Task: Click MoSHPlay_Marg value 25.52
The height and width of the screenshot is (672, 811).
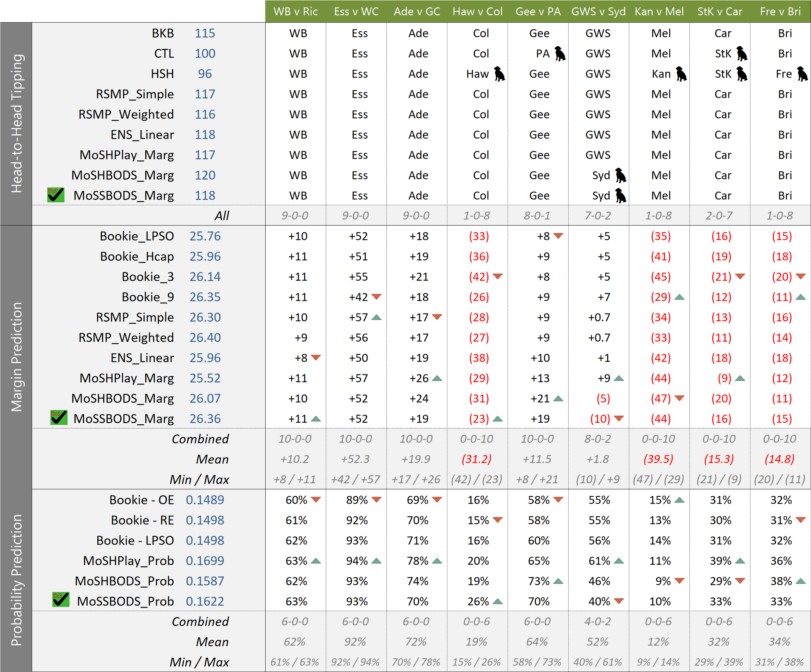Action: [205, 378]
